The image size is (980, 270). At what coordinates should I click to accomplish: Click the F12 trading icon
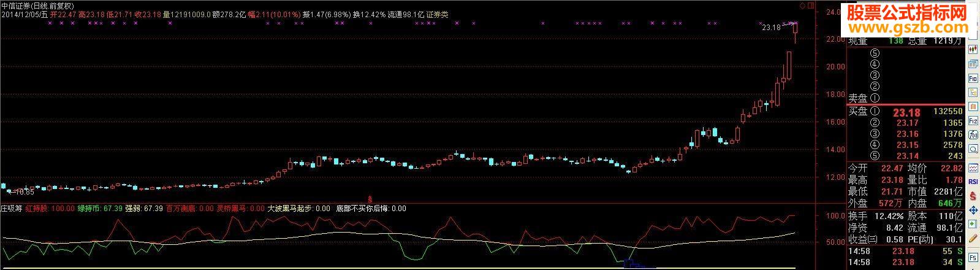[973, 121]
